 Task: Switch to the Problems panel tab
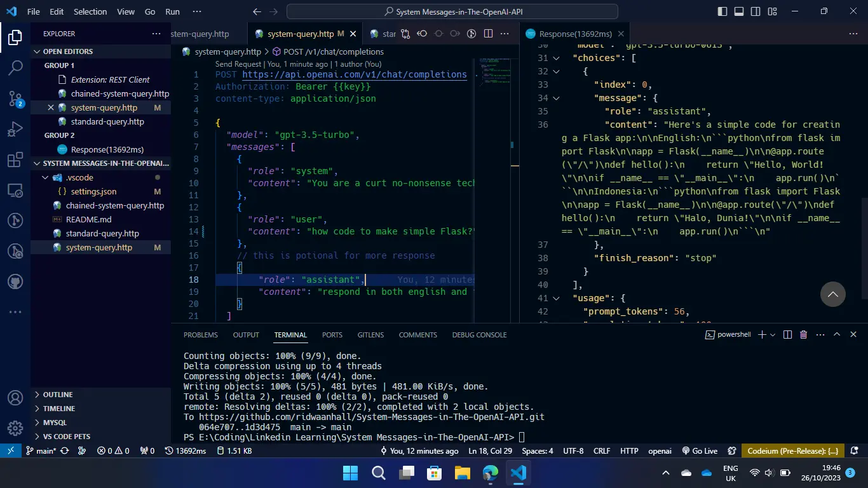click(x=200, y=335)
